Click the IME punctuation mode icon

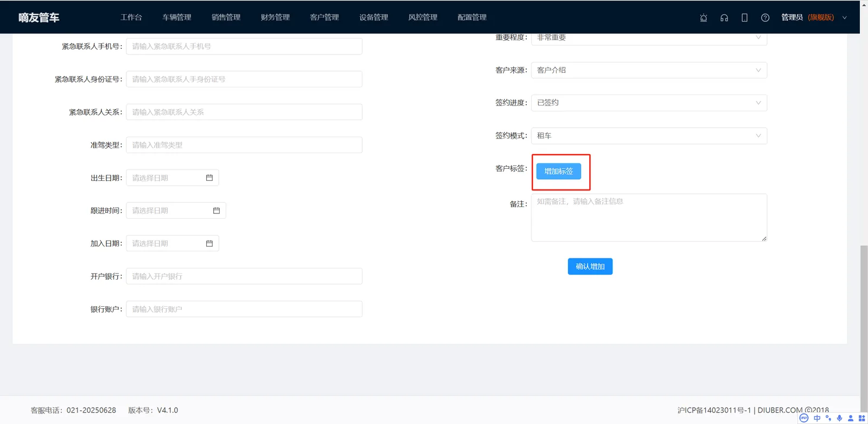pyautogui.click(x=828, y=418)
